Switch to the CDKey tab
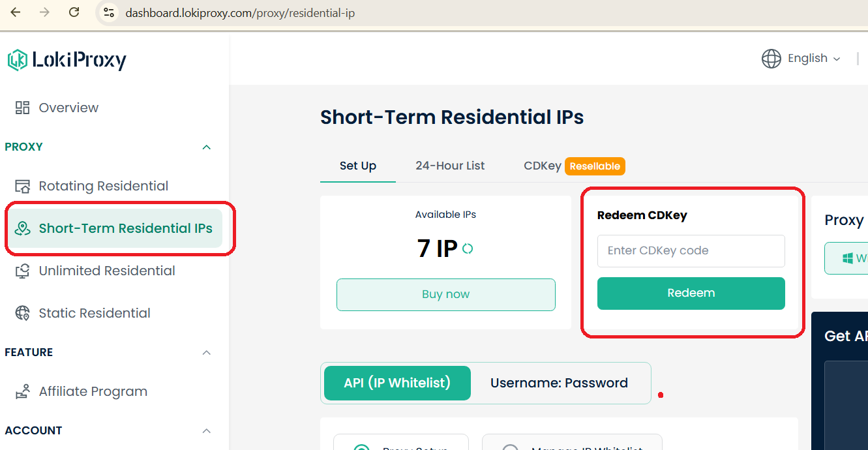Screen dimensions: 868x450 tap(542, 166)
